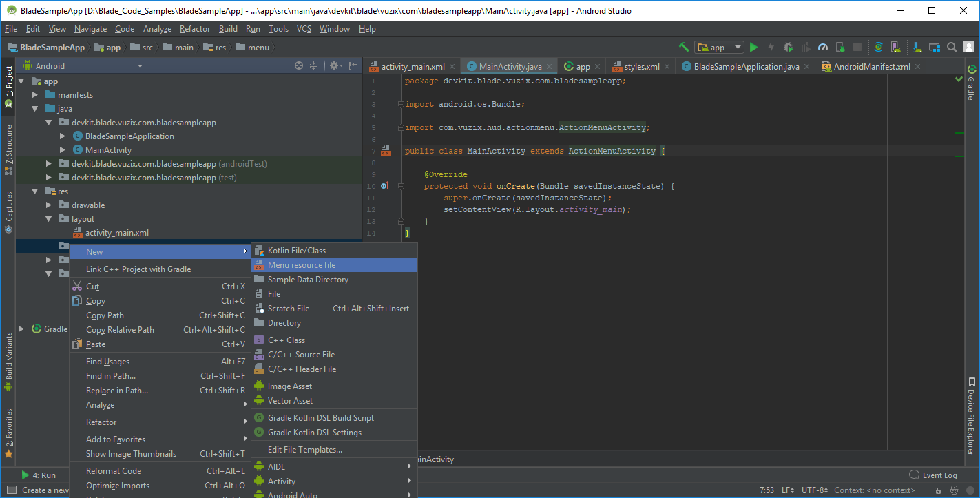Image resolution: width=980 pixels, height=498 pixels.
Task: Toggle the Gradle tool window on right
Action: 972,83
